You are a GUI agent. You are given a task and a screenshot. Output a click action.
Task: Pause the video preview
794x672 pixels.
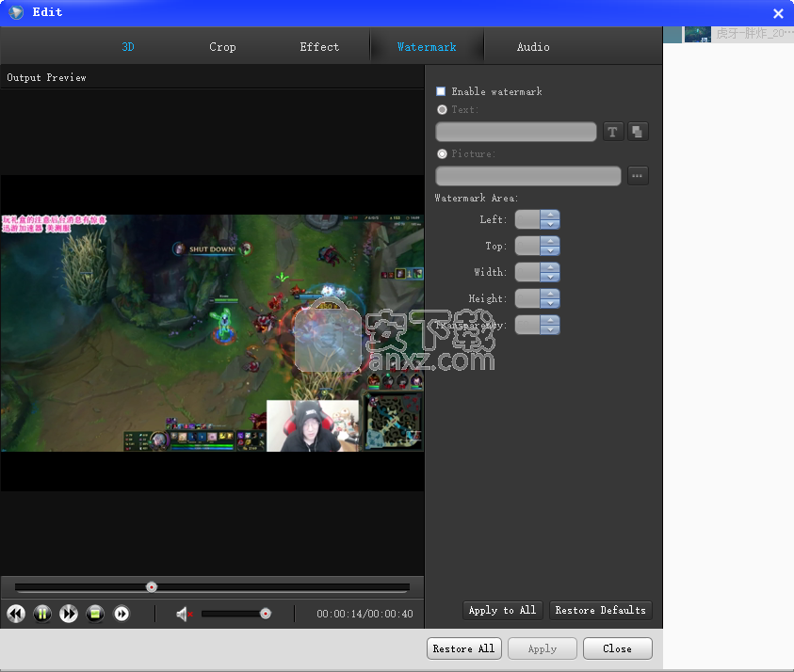pyautogui.click(x=42, y=614)
